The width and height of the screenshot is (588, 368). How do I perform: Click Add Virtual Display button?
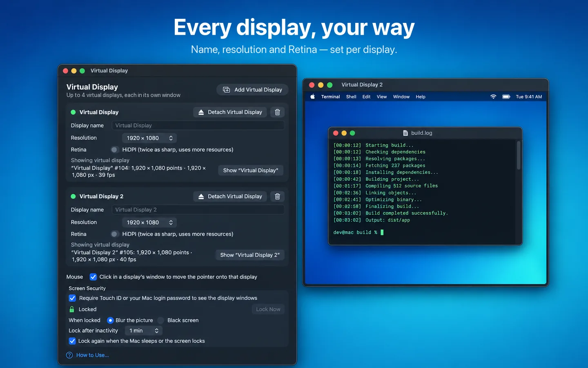click(x=252, y=90)
